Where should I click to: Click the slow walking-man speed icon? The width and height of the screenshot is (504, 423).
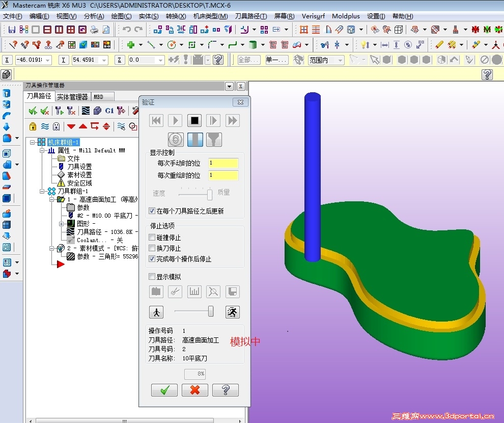156,312
